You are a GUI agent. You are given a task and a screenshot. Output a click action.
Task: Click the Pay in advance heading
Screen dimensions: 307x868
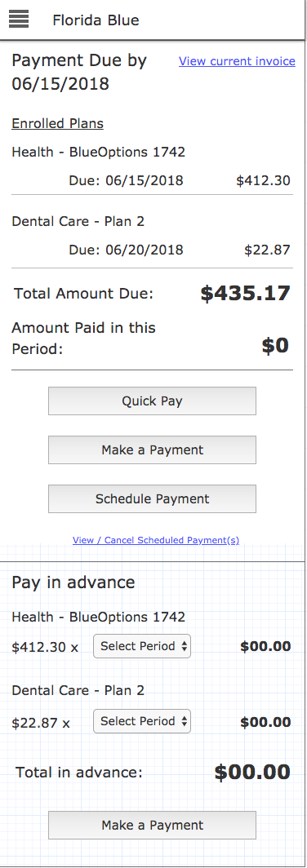coord(73,582)
